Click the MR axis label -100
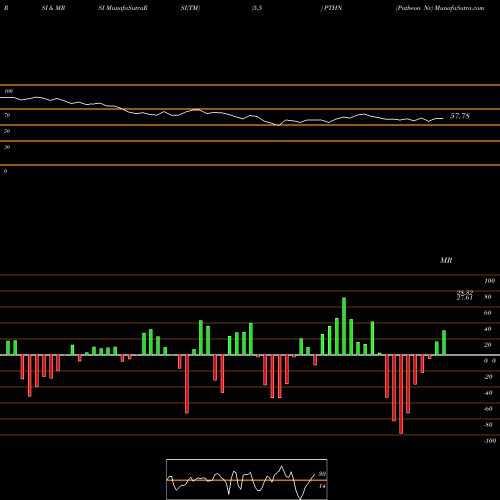This screenshot has height=500, width=500. click(490, 441)
